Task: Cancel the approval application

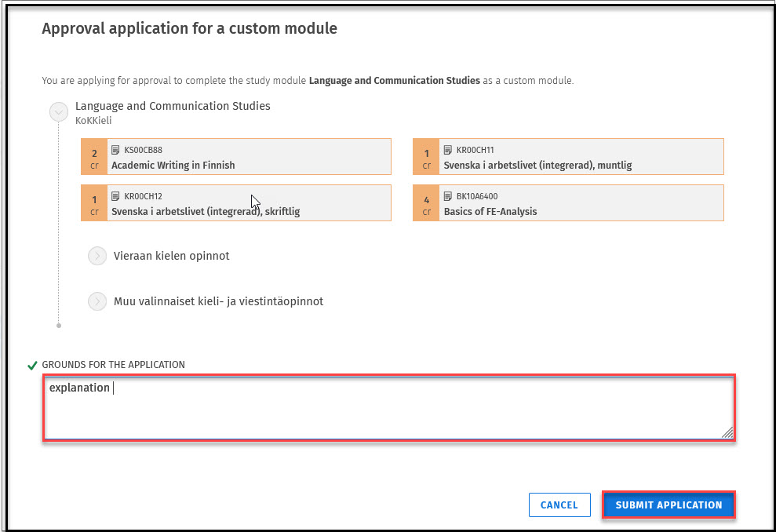Action: (559, 505)
